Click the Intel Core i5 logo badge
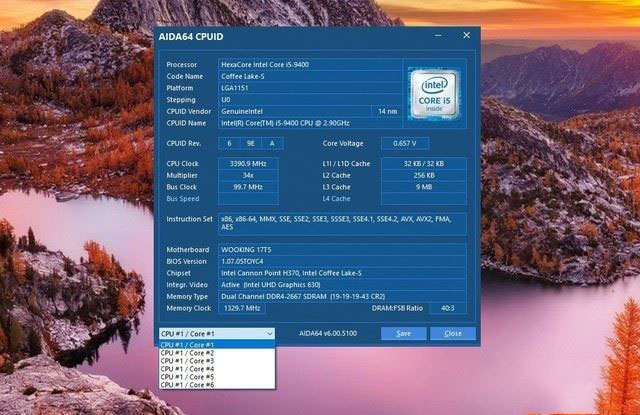The image size is (640, 415). (x=432, y=91)
